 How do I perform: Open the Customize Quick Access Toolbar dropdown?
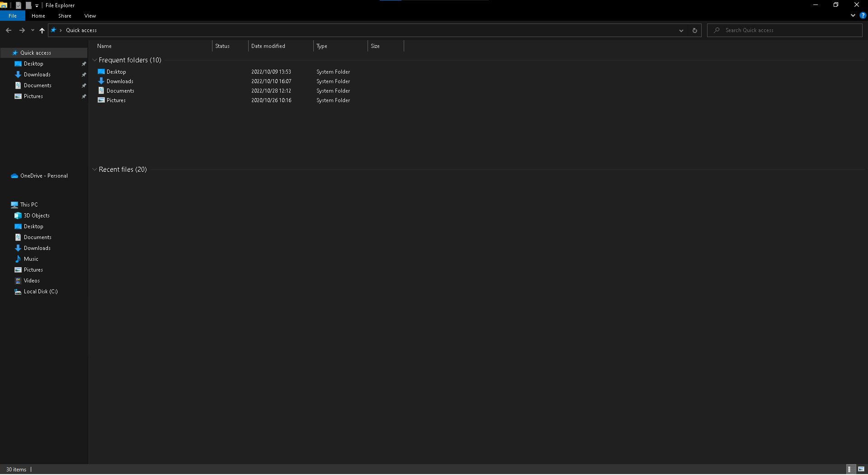[36, 5]
